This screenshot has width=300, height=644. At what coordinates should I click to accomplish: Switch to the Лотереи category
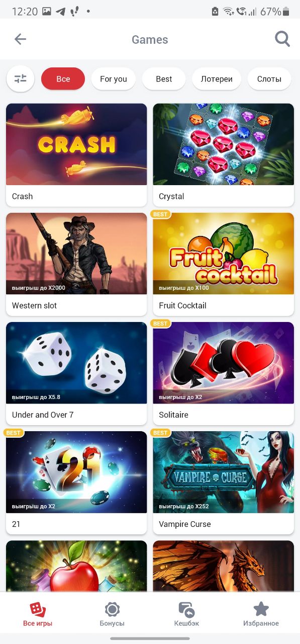click(x=217, y=79)
